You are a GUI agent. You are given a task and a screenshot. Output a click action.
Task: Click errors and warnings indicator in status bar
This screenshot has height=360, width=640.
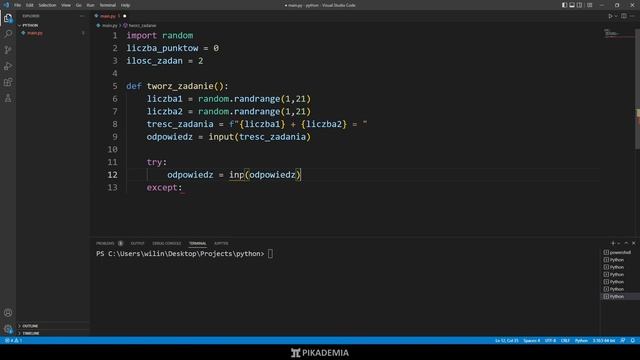pos(13,340)
